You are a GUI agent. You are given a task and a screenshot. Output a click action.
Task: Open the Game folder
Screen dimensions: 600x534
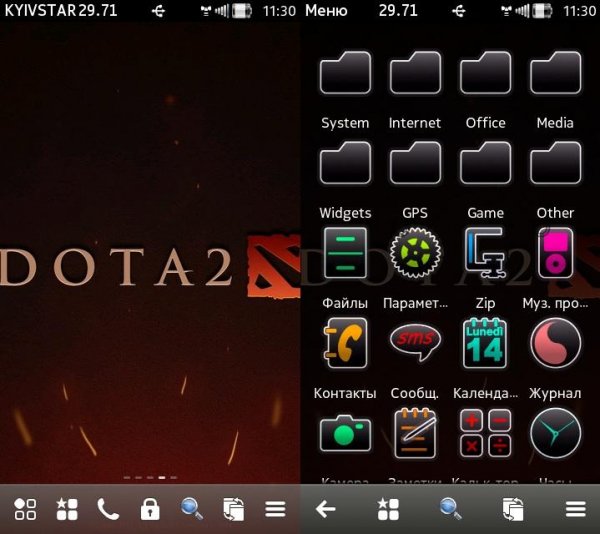pos(485,163)
